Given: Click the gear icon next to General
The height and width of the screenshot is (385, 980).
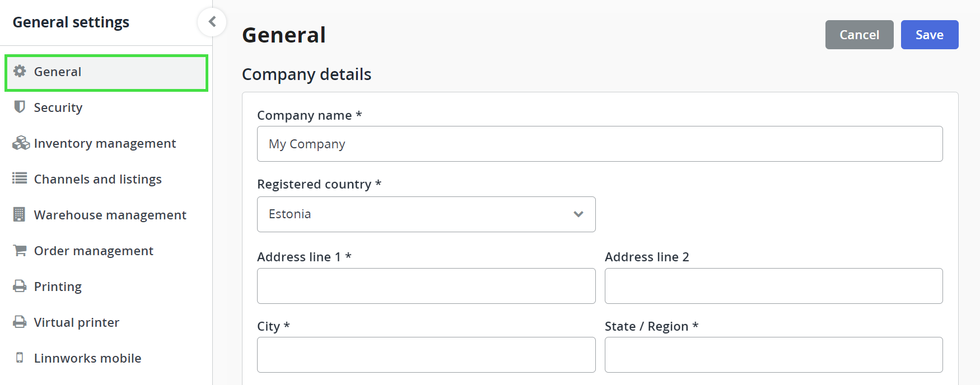Looking at the screenshot, I should coord(20,71).
